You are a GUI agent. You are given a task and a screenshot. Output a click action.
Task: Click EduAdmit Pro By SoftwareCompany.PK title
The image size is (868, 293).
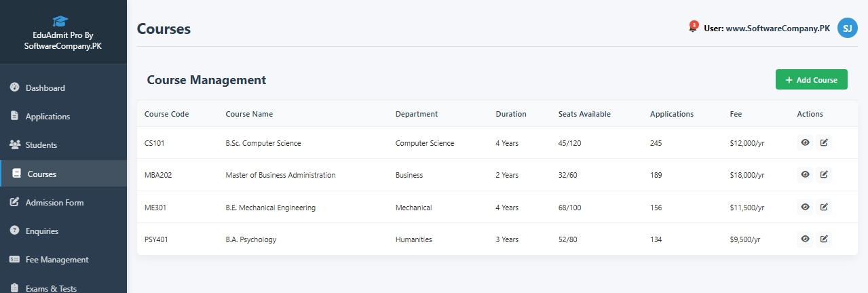click(63, 40)
